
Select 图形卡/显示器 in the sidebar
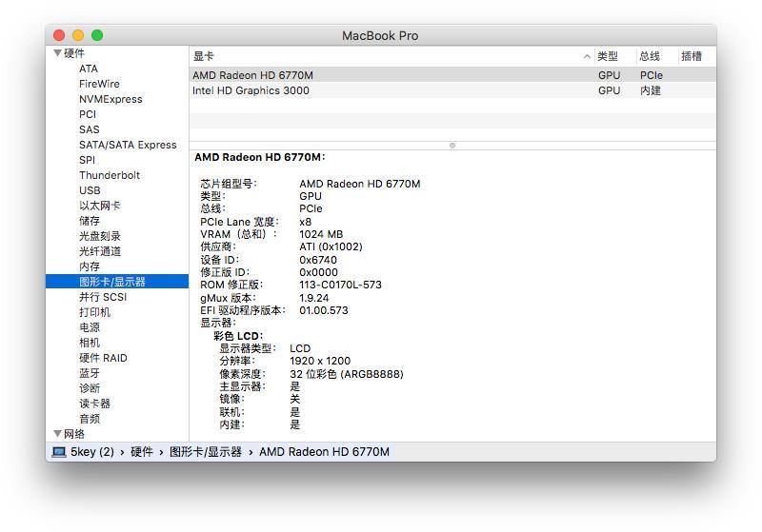(117, 282)
